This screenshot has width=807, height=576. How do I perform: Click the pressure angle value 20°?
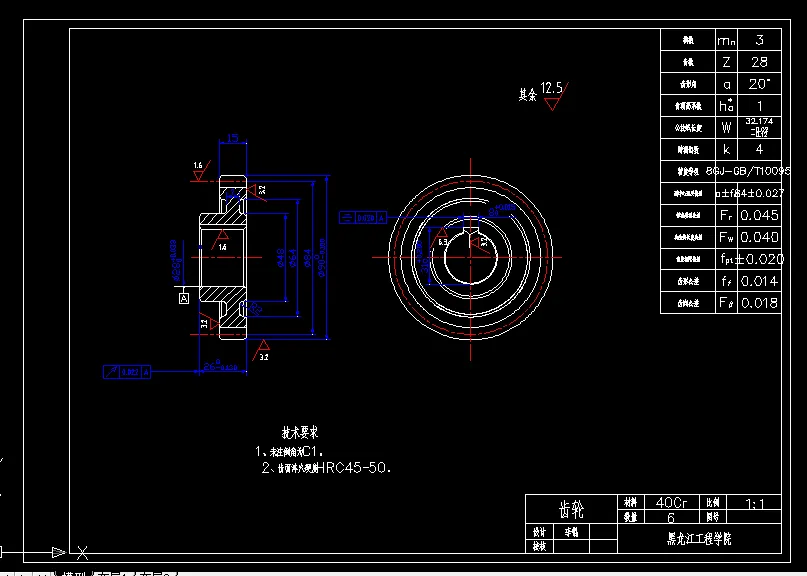coord(760,84)
